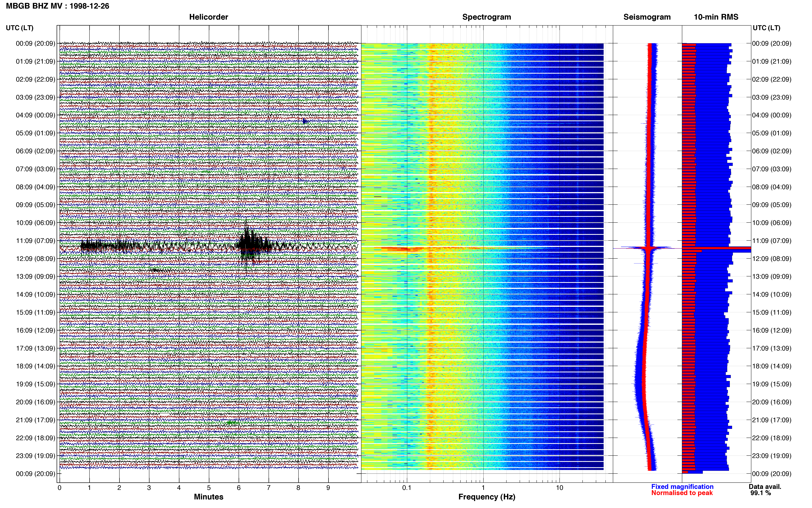Click the left time label '06:09 (02:09)'
The width and height of the screenshot is (812, 508).
[x=36, y=151]
